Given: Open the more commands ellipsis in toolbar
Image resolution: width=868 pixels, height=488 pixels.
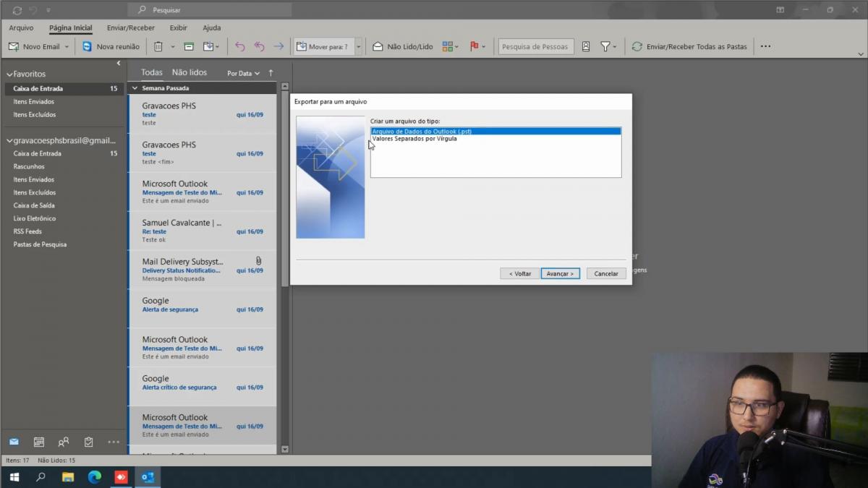Looking at the screenshot, I should click(x=765, y=46).
